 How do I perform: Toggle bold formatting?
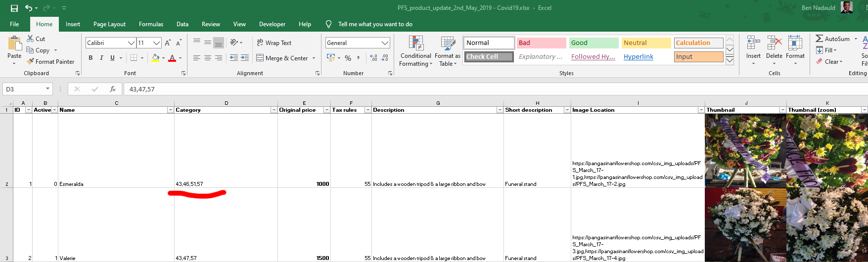[x=91, y=58]
